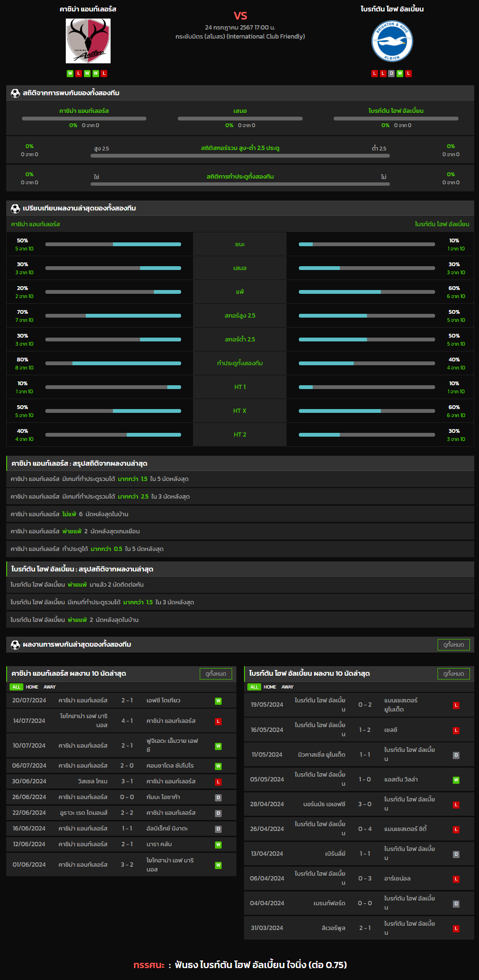Click the HT X comparison label
The image size is (479, 980).
click(x=240, y=411)
